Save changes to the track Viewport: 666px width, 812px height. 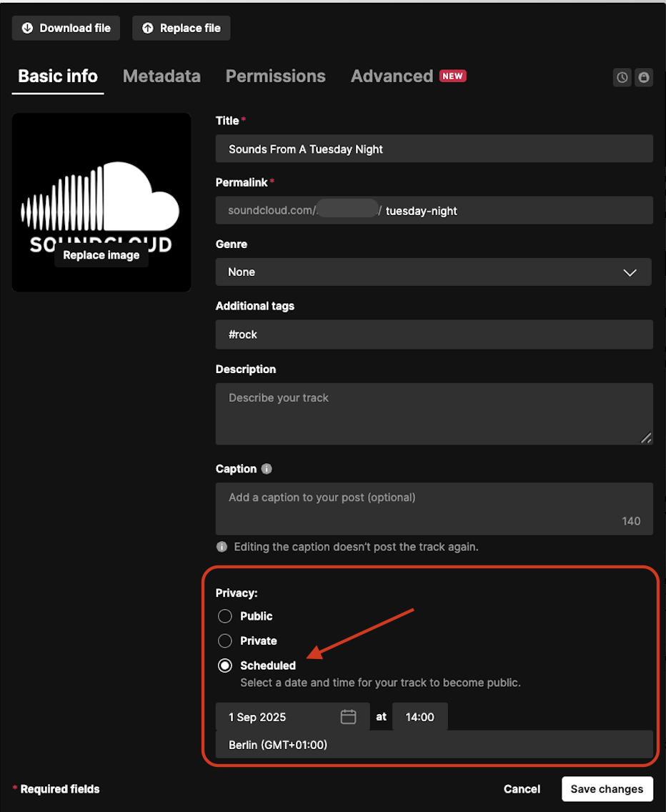607,789
